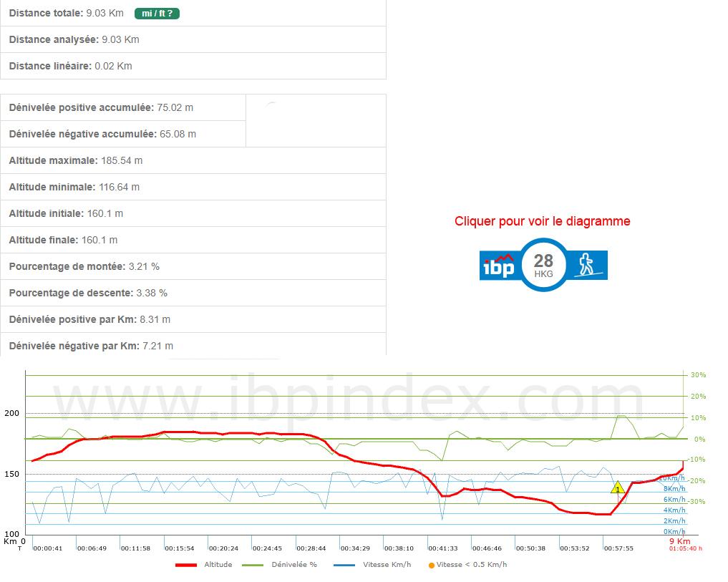Click the "Distance analysée: 9.03 Km" row
This screenshot has width=728, height=582.
coord(193,39)
